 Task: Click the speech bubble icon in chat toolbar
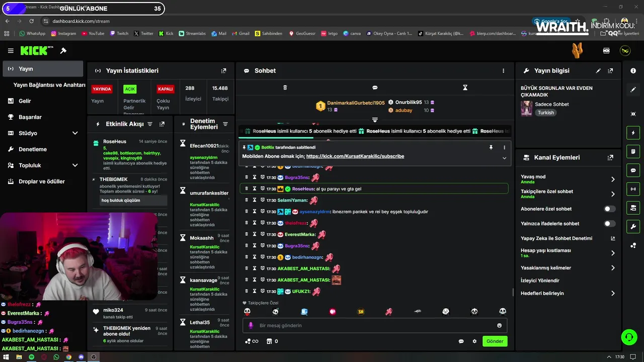point(375,87)
